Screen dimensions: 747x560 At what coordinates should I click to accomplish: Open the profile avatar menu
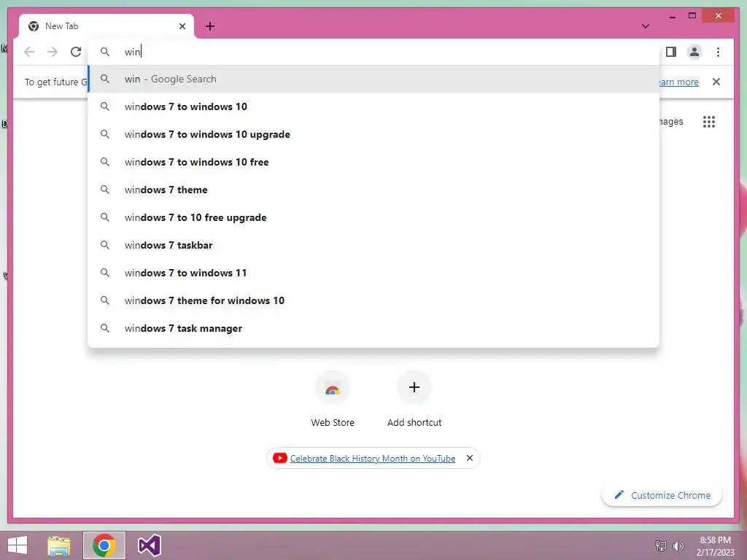694,52
